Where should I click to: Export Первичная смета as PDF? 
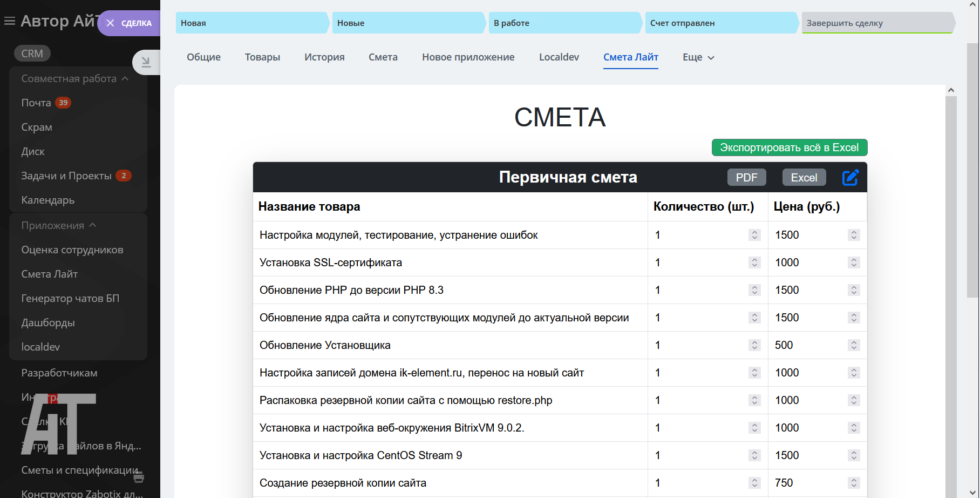point(746,177)
